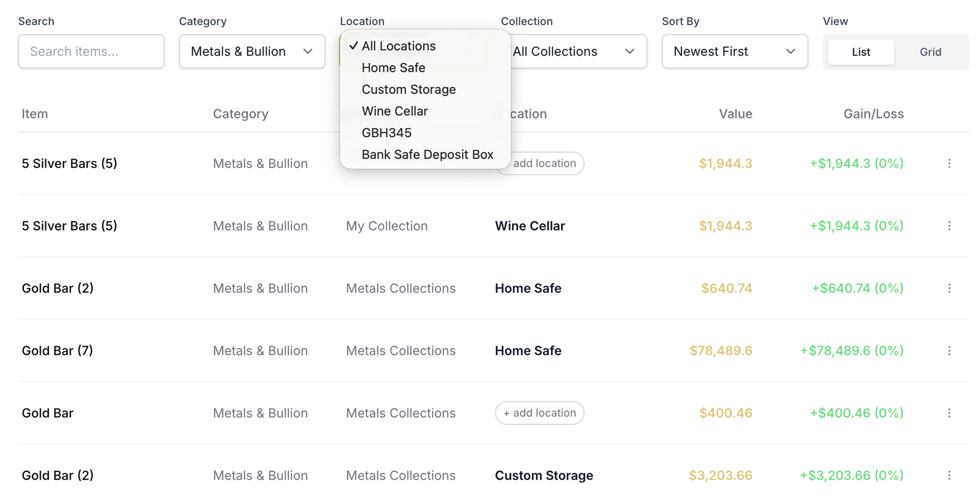The height and width of the screenshot is (497, 980).
Task: Open the Sort By dropdown
Action: click(x=734, y=52)
